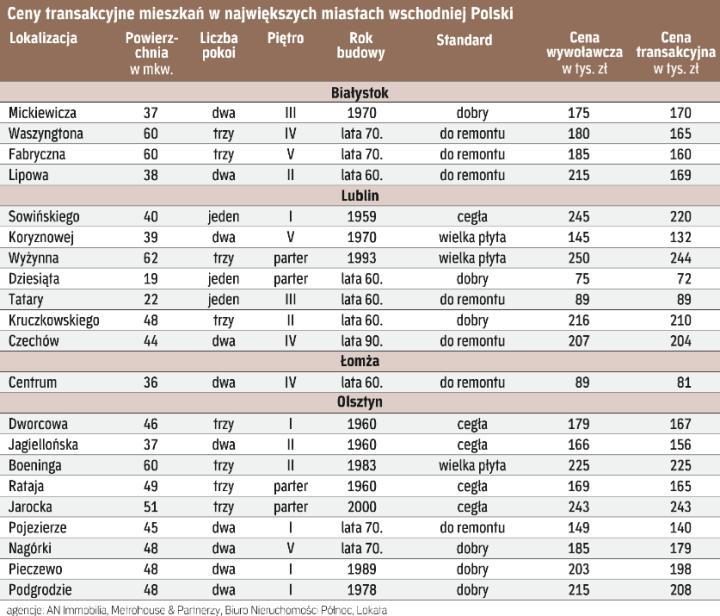Click the Olsztyn section heading

coord(360,402)
